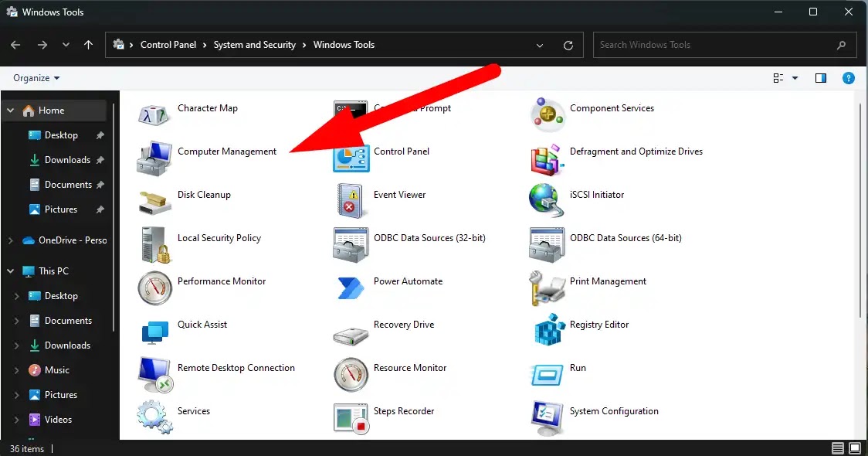Select the Registry Editor label text
The height and width of the screenshot is (456, 868).
pyautogui.click(x=599, y=325)
